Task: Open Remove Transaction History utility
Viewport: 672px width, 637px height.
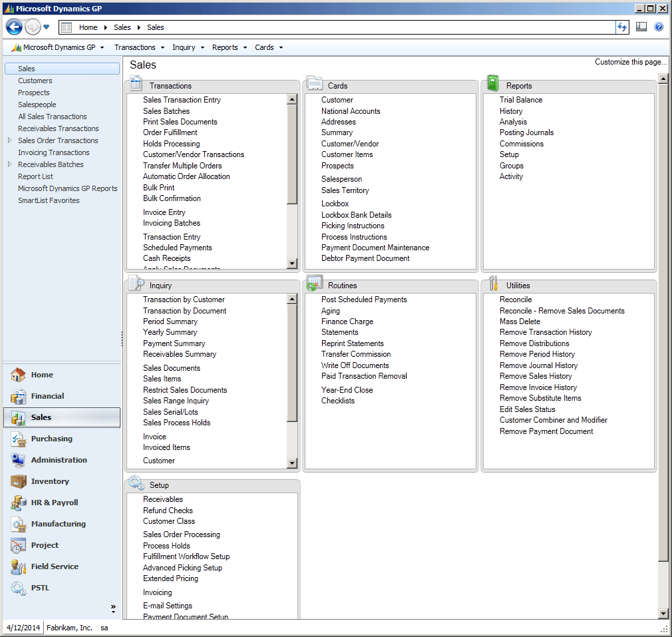Action: [x=546, y=332]
